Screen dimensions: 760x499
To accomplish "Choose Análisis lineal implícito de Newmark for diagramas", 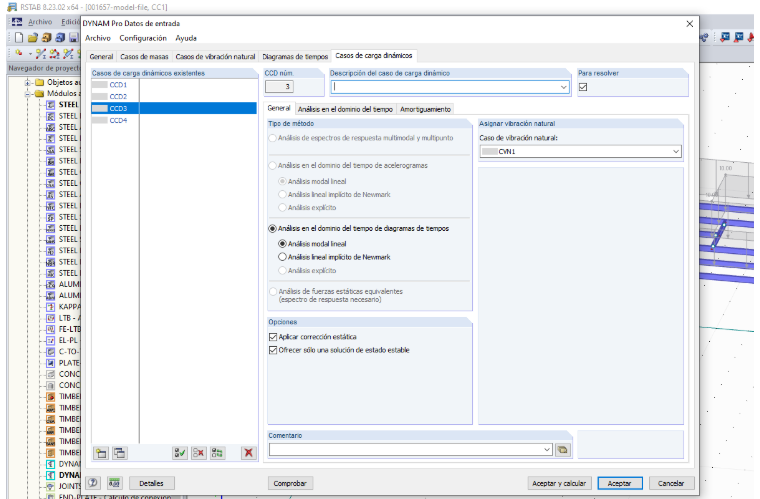I will [282, 257].
